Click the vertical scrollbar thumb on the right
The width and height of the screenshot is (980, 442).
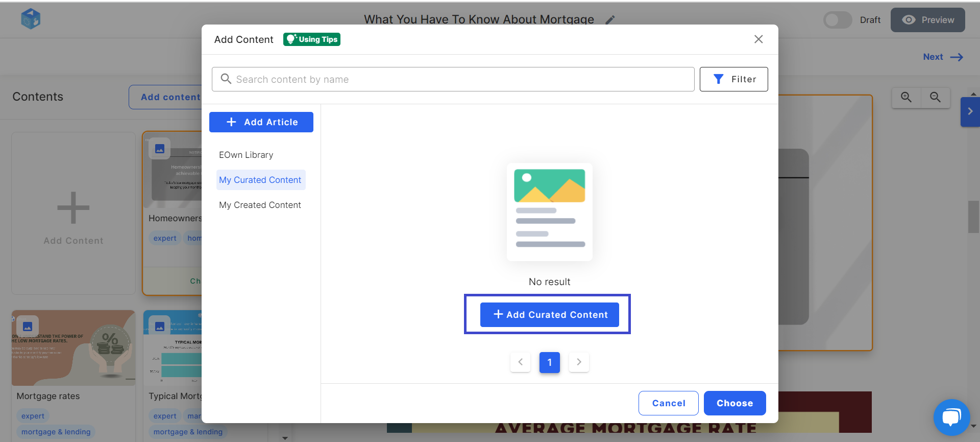(x=973, y=217)
